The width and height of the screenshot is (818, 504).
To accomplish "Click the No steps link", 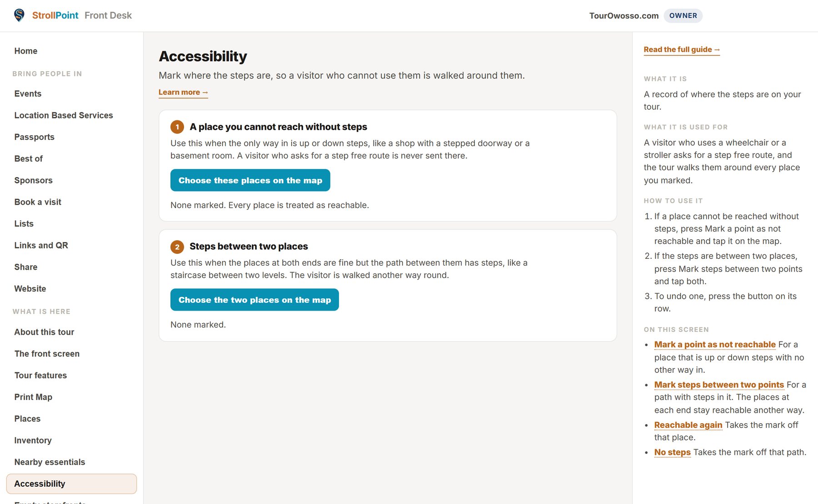I will (x=672, y=452).
